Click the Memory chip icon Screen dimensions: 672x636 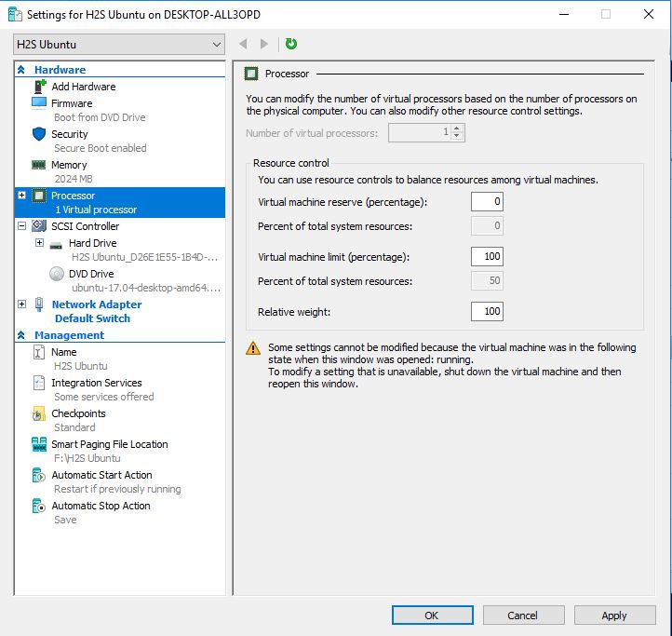tap(38, 165)
